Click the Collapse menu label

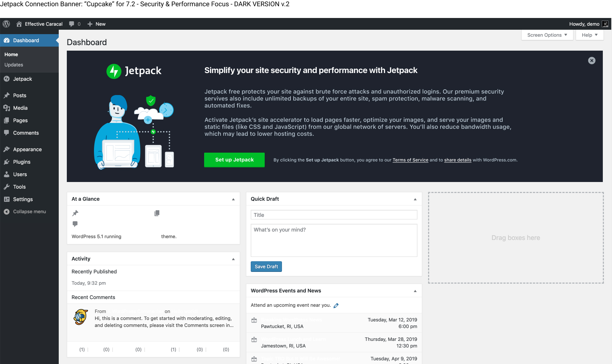[x=29, y=212]
